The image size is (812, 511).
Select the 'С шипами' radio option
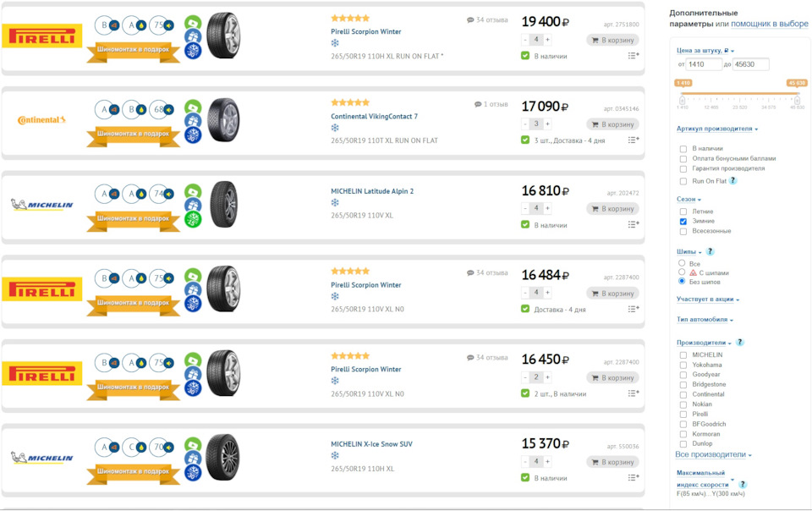(x=682, y=272)
